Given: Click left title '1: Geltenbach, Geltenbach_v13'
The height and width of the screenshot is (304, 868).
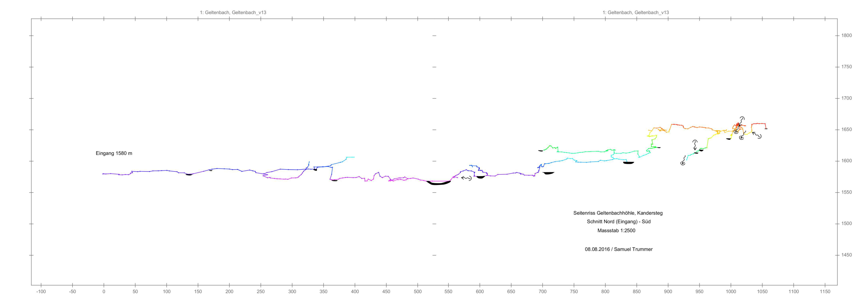Looking at the screenshot, I should click(x=233, y=12).
